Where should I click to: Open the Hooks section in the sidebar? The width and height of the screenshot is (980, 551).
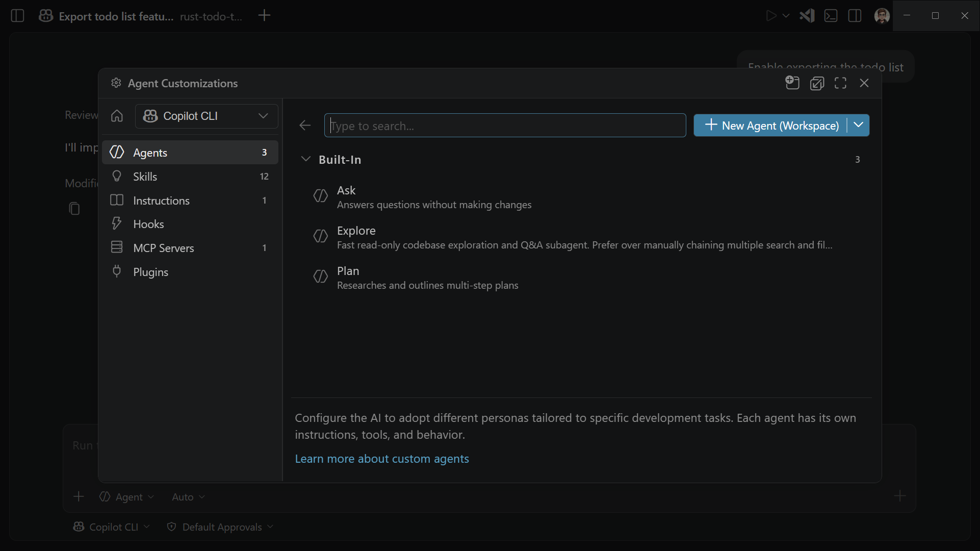pos(148,223)
